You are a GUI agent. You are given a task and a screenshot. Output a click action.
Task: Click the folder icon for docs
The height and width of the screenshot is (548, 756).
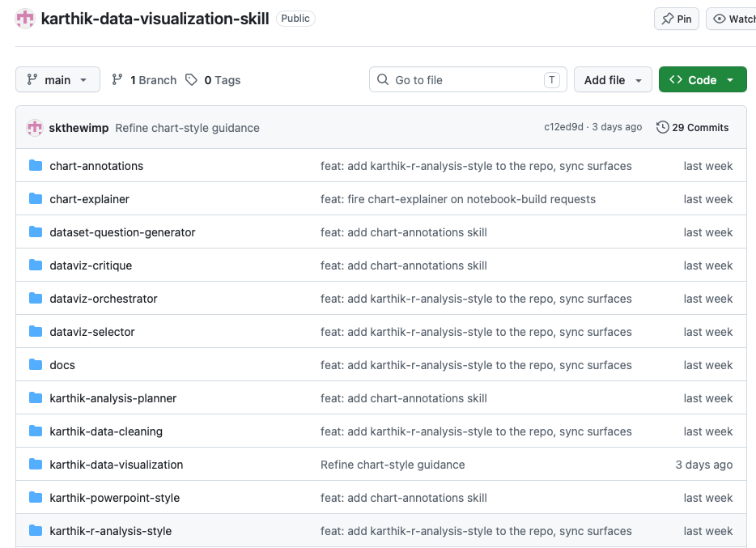pyautogui.click(x=36, y=365)
